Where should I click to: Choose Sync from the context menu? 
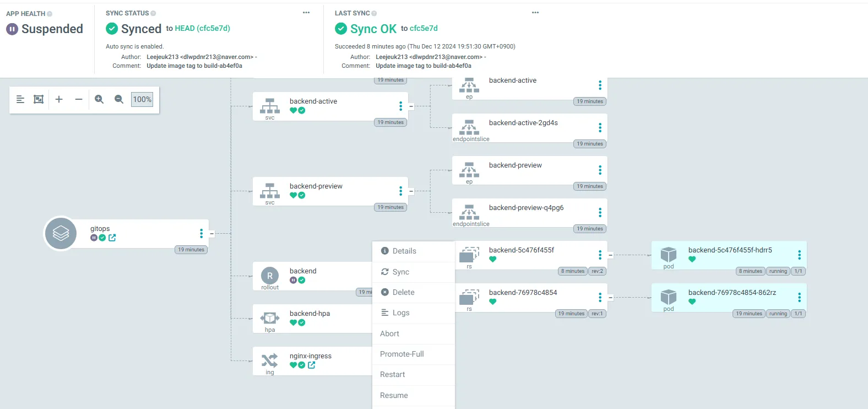[x=414, y=272]
